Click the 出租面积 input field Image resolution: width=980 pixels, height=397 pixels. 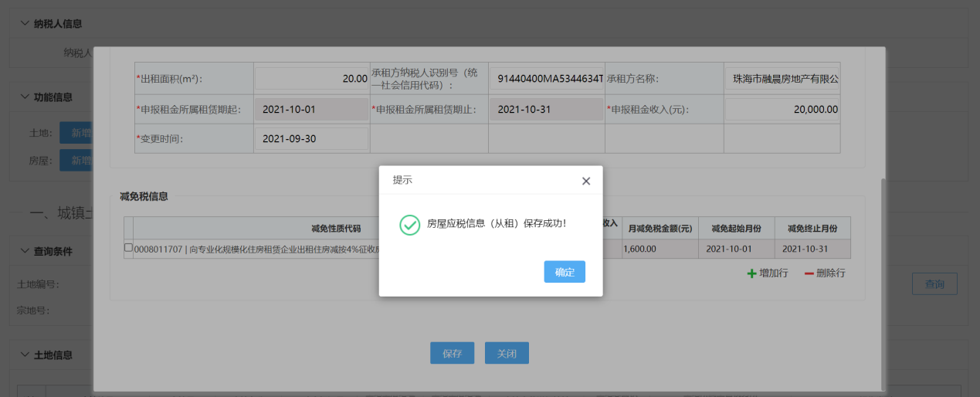coord(311,79)
